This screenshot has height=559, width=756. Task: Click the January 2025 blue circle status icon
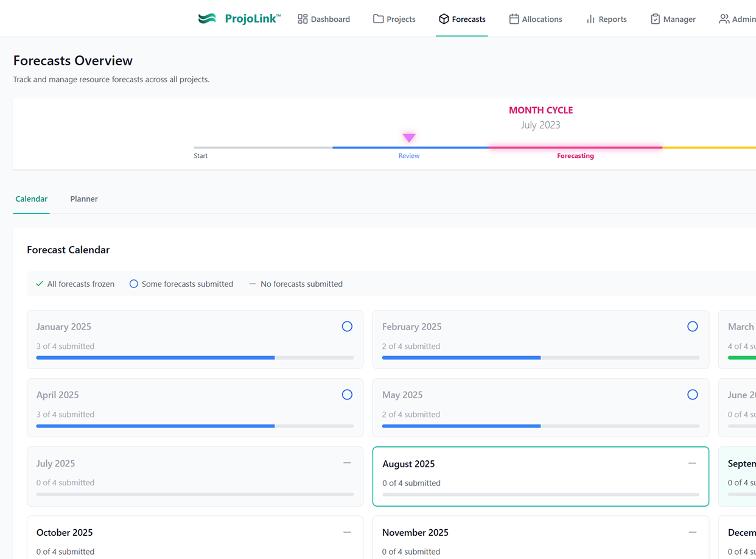[347, 326]
